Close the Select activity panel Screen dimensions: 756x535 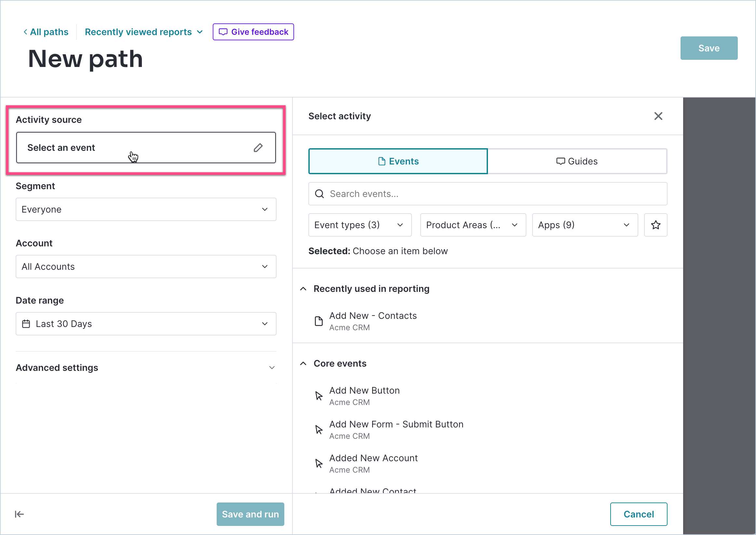point(658,116)
